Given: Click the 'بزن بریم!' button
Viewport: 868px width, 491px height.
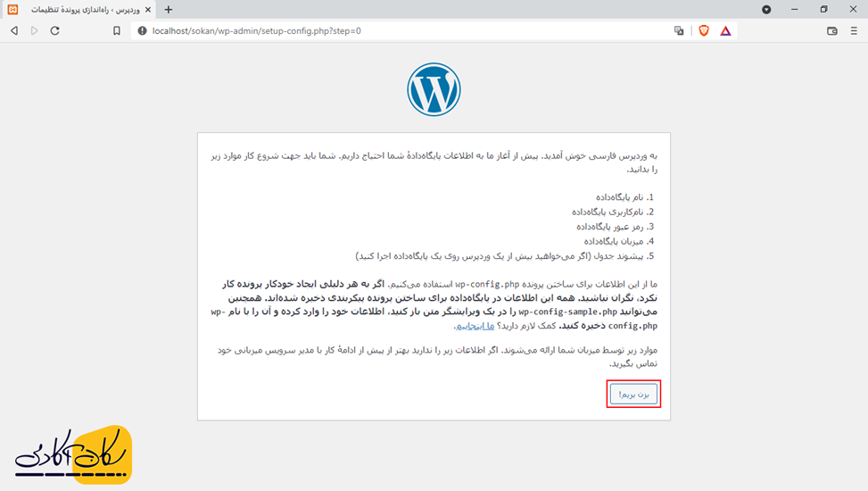Looking at the screenshot, I should [633, 394].
